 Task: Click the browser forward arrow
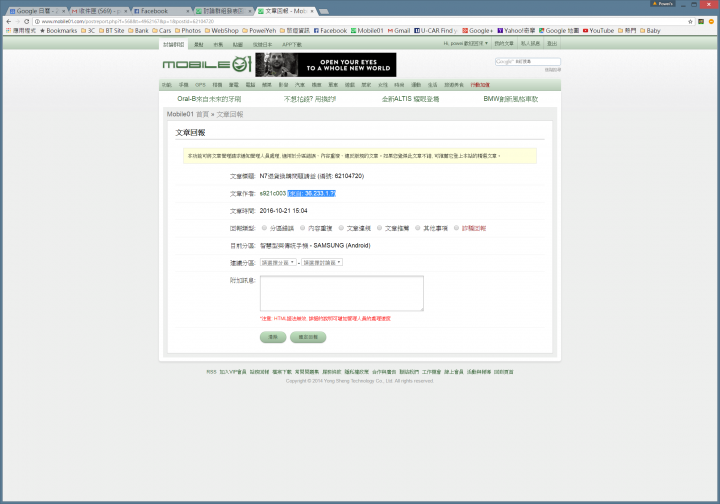click(17, 22)
